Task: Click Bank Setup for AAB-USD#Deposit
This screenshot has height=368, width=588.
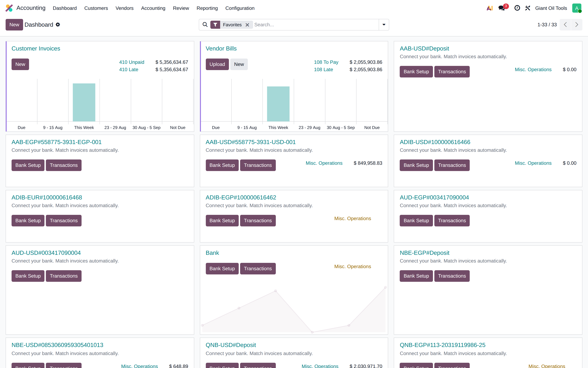Action: [x=416, y=71]
